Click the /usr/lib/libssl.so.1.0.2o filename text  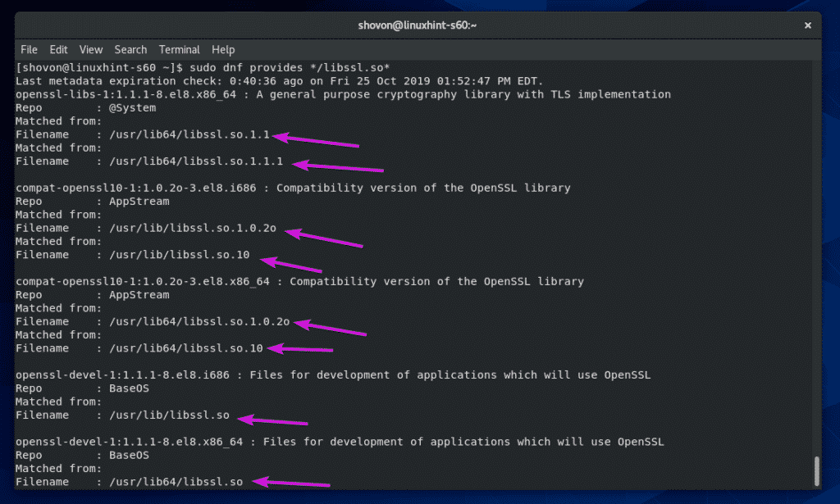click(193, 229)
